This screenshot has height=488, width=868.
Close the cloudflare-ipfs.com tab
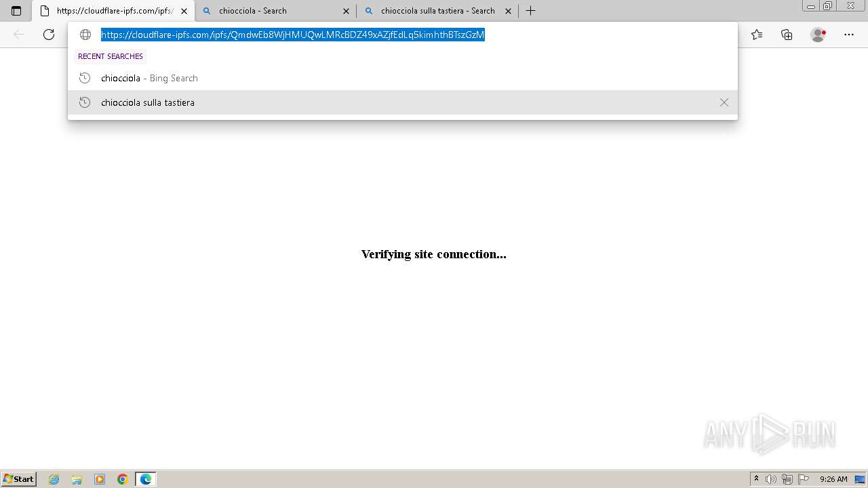[x=184, y=11]
